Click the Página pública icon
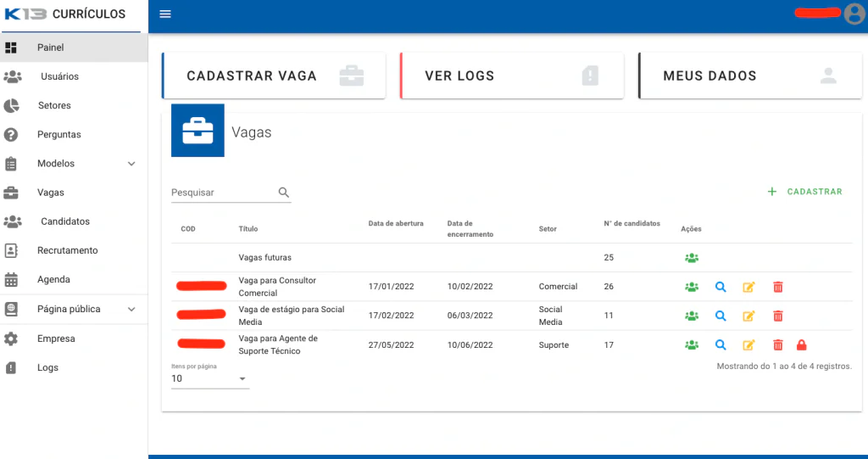This screenshot has width=868, height=459. coord(11,310)
